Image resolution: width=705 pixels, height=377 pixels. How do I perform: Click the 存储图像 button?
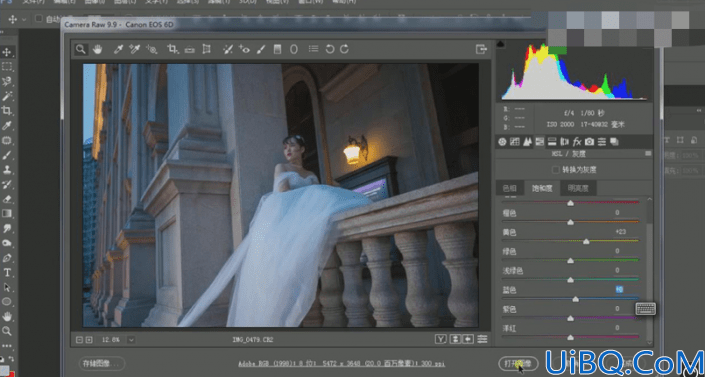click(102, 363)
